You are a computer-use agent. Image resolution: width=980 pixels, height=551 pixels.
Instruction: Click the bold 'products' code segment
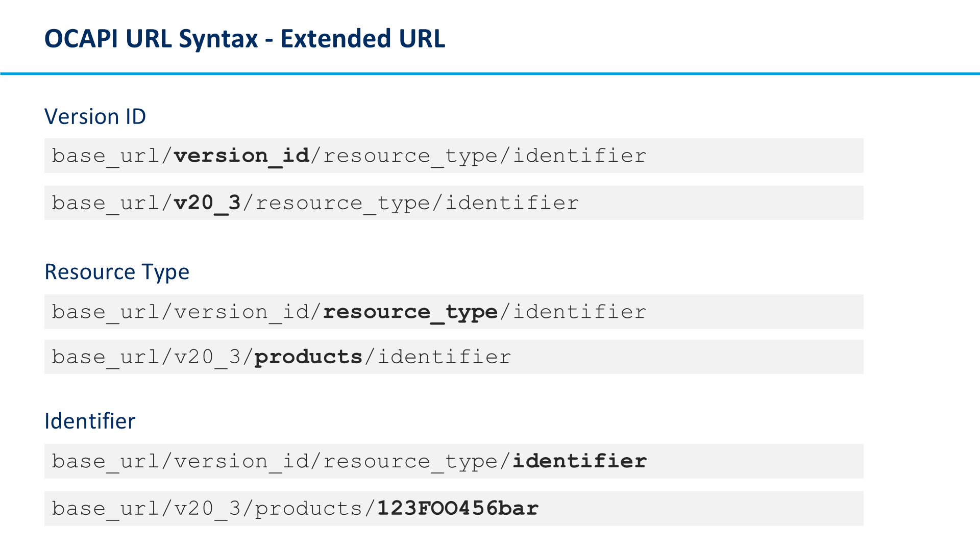click(308, 357)
